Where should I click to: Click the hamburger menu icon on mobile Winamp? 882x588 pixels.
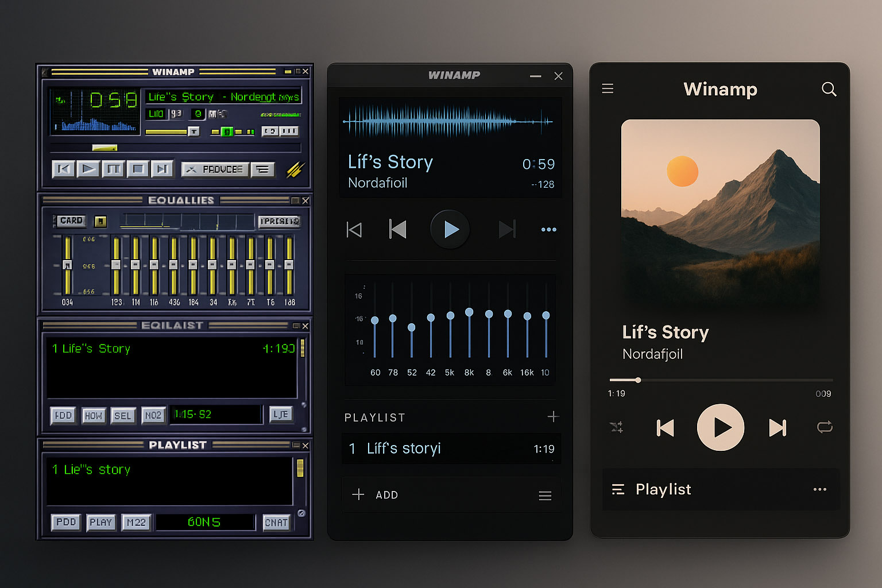pos(608,88)
